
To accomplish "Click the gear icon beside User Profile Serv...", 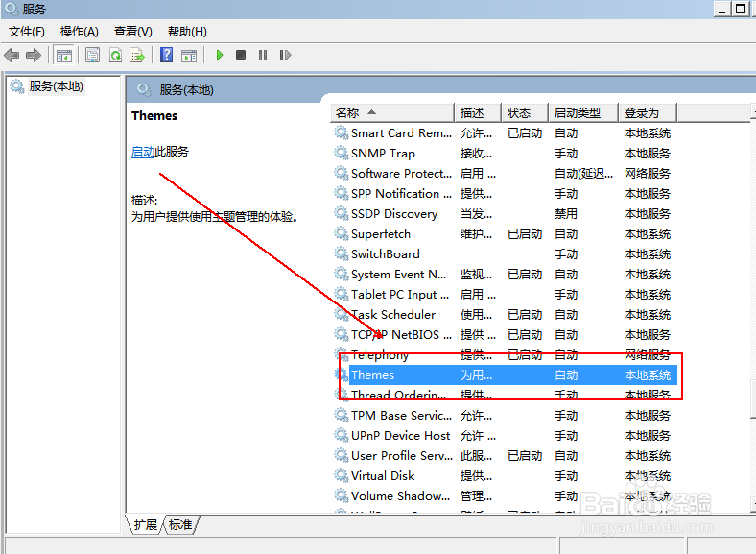I will tap(342, 455).
